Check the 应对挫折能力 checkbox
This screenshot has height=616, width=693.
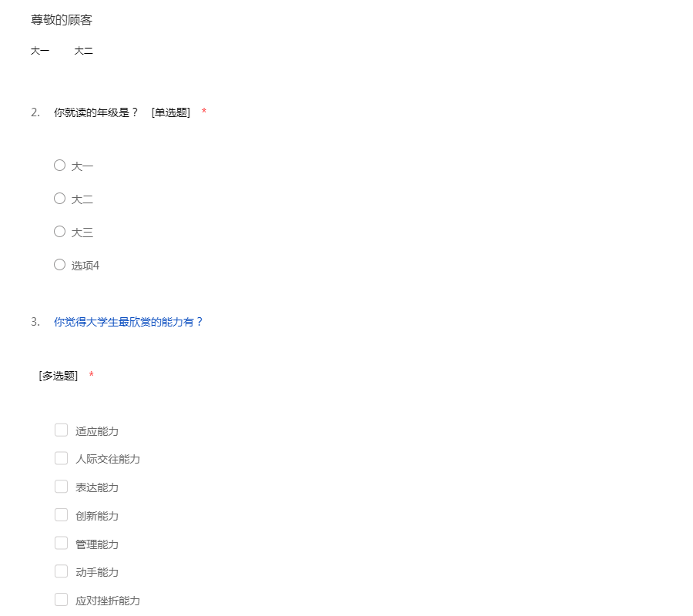click(61, 600)
